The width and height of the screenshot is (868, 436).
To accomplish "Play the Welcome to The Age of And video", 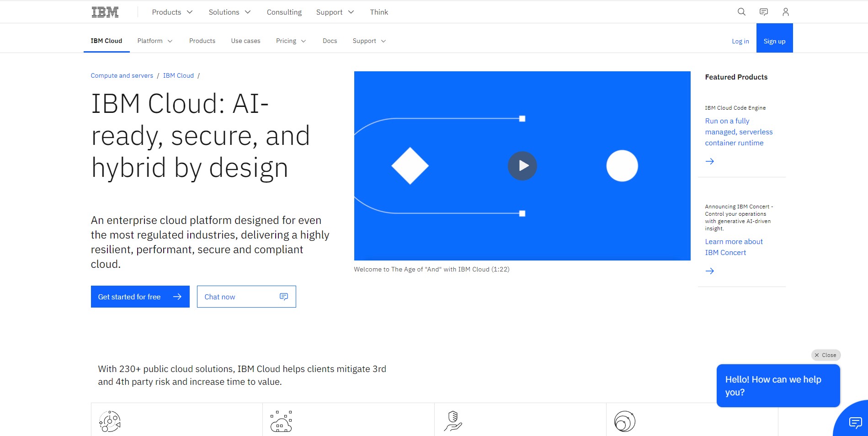I will [522, 166].
